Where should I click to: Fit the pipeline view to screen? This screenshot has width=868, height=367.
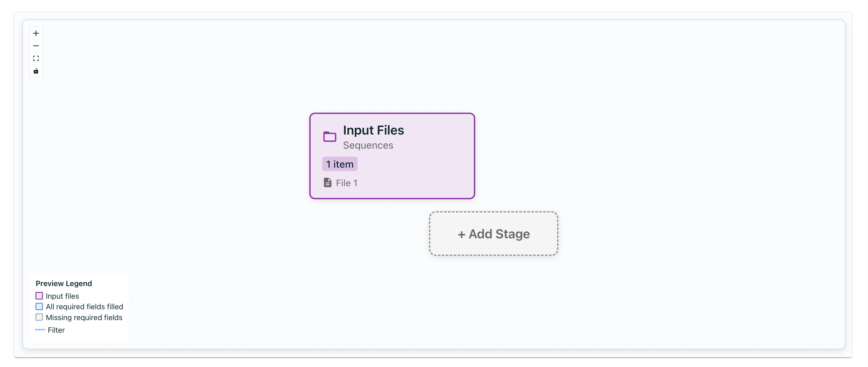[x=36, y=58]
